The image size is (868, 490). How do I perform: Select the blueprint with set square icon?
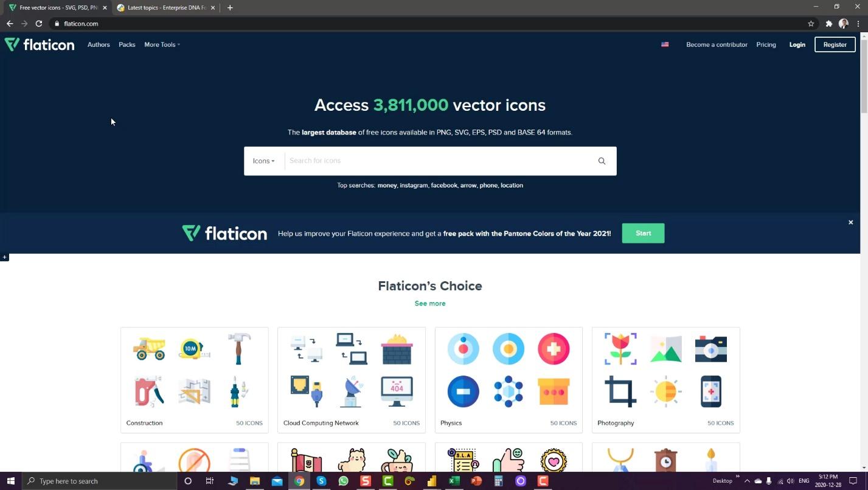[x=194, y=391]
